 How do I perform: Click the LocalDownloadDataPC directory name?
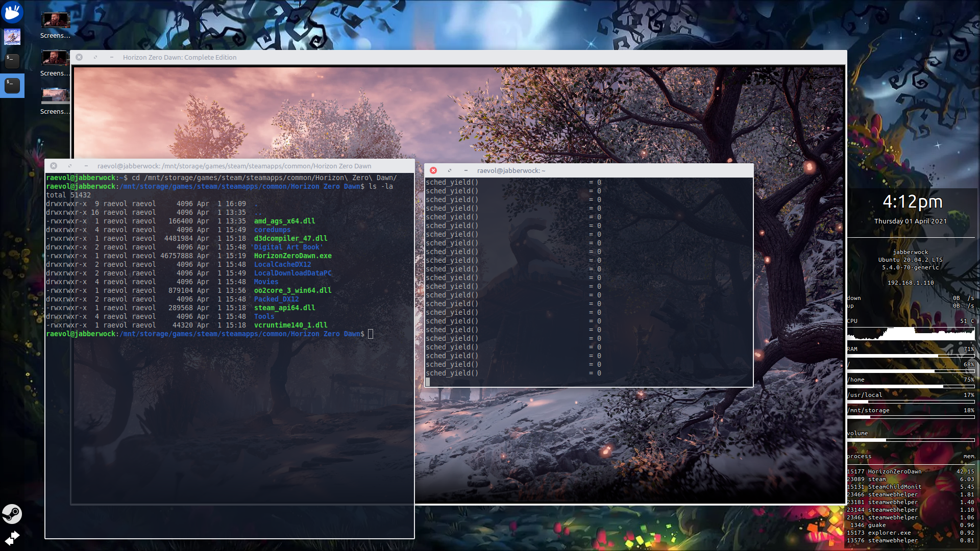293,273
